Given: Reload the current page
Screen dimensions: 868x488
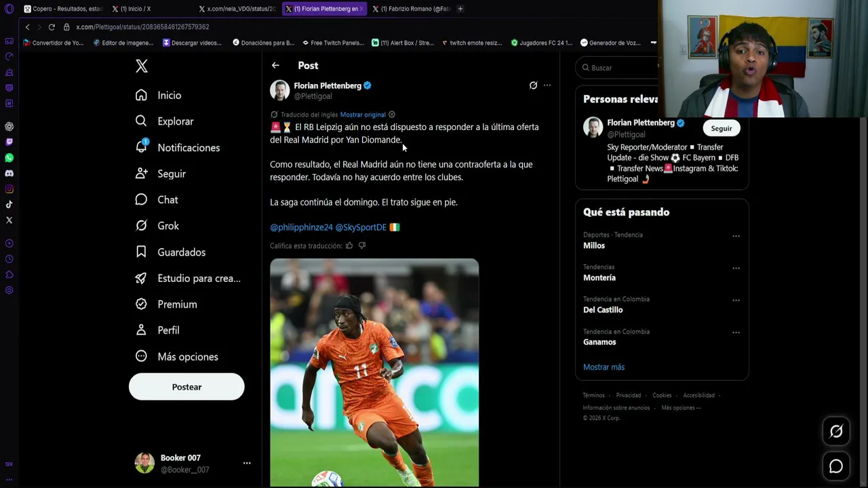Looking at the screenshot, I should click(x=52, y=27).
